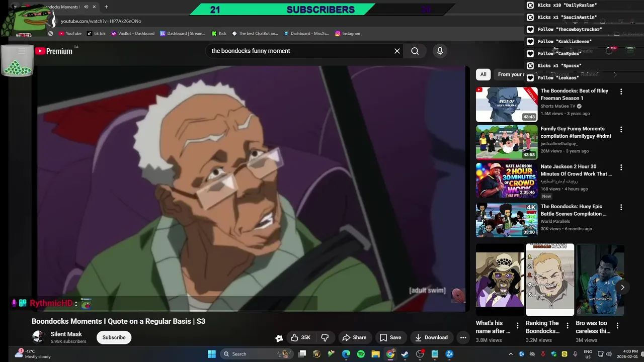Mute the Boondocks Moments tab audio icon
Screen dimensions: 644x362
[86, 7]
